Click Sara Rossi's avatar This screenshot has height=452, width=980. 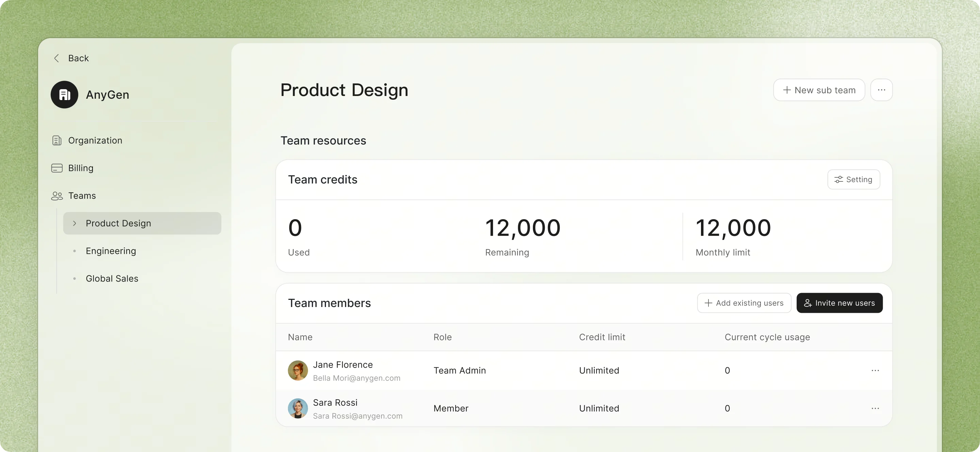click(x=298, y=408)
